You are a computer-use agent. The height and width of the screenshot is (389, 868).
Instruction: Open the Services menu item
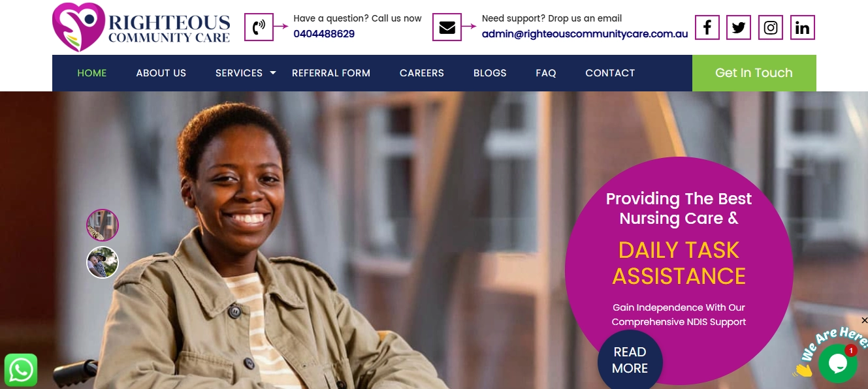pos(239,73)
